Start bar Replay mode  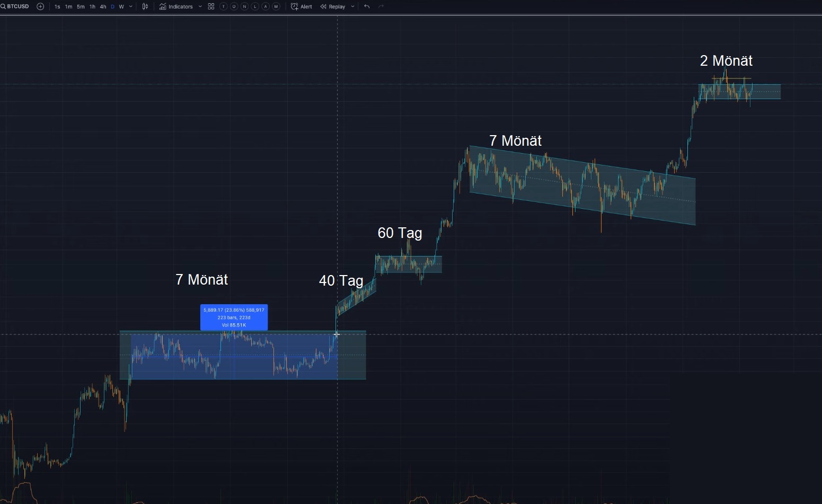tap(333, 6)
